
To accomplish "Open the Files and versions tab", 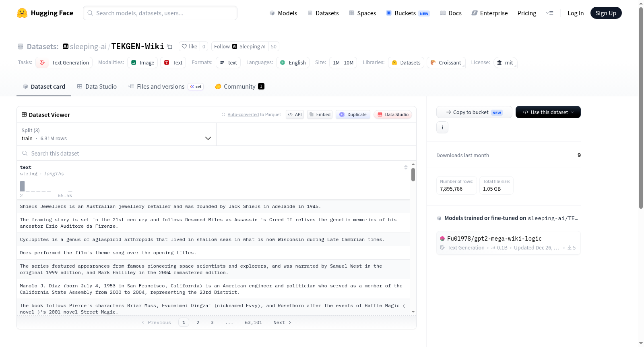I will coord(166,87).
